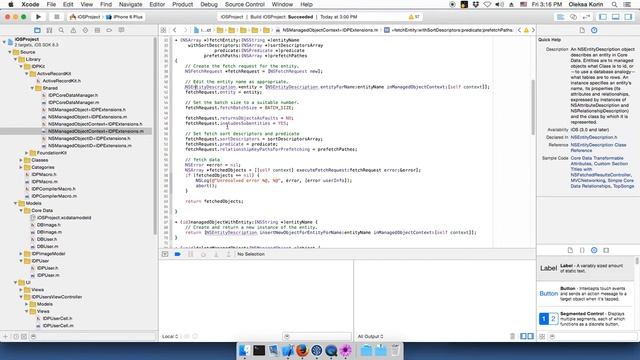640x360 pixels.
Task: Toggle the variables view pane button
Action: 523,336
